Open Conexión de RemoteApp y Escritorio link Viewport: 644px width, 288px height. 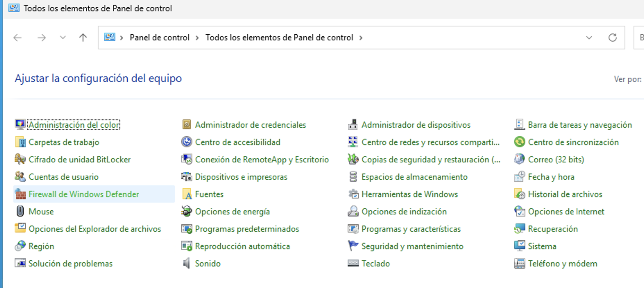(262, 160)
